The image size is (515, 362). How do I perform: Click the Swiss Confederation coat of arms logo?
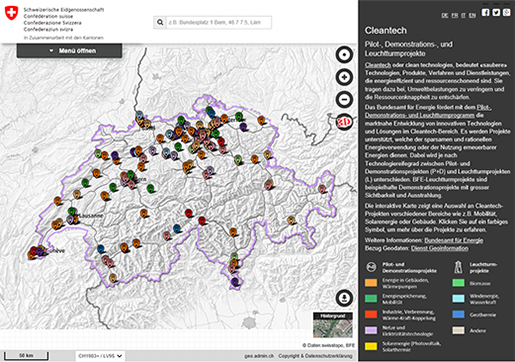tap(11, 13)
